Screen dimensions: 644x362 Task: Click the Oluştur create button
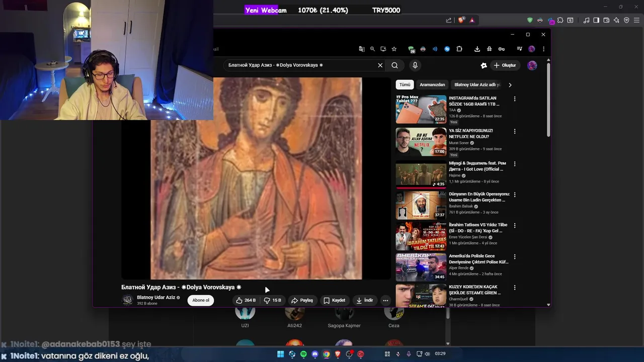505,65
